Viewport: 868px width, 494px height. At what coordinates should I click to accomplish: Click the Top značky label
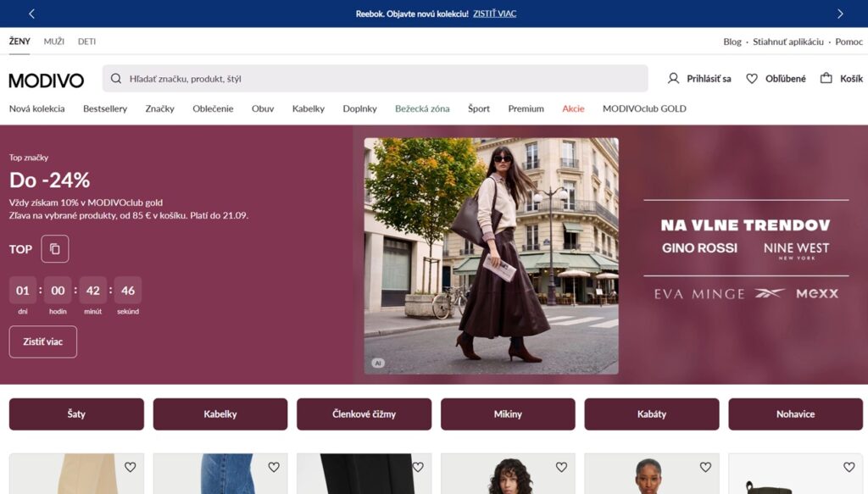pos(29,158)
